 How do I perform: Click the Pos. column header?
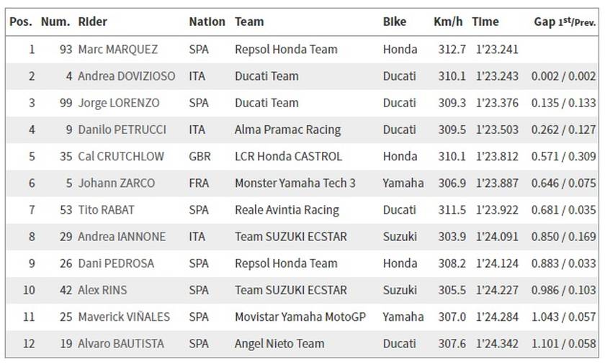point(21,22)
